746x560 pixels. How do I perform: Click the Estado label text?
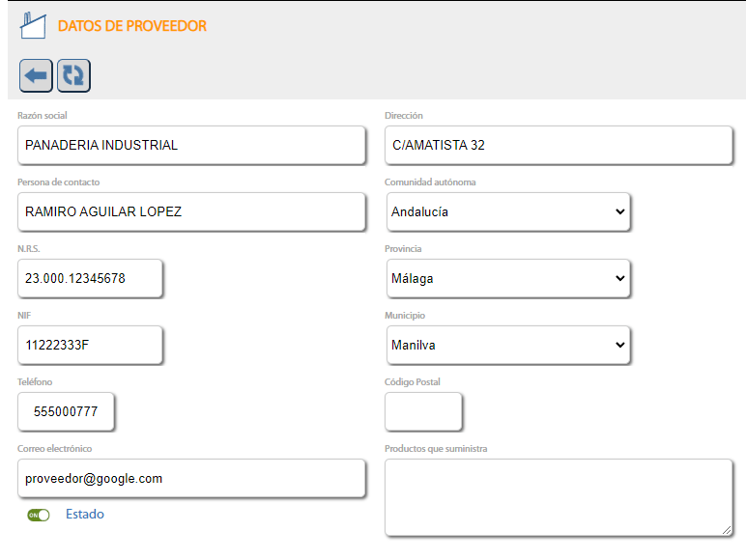pos(85,515)
